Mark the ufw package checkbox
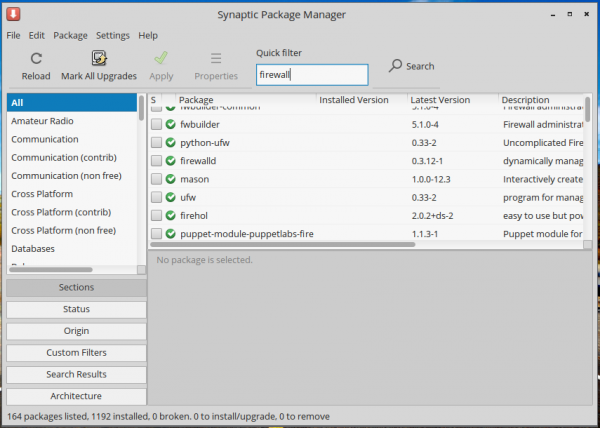The width and height of the screenshot is (600, 428). tap(156, 197)
